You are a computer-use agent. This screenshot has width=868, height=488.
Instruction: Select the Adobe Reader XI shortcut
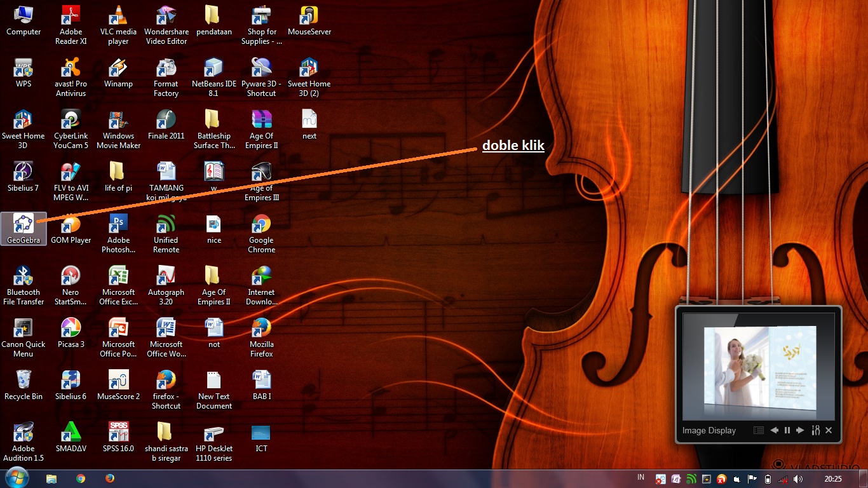(71, 25)
